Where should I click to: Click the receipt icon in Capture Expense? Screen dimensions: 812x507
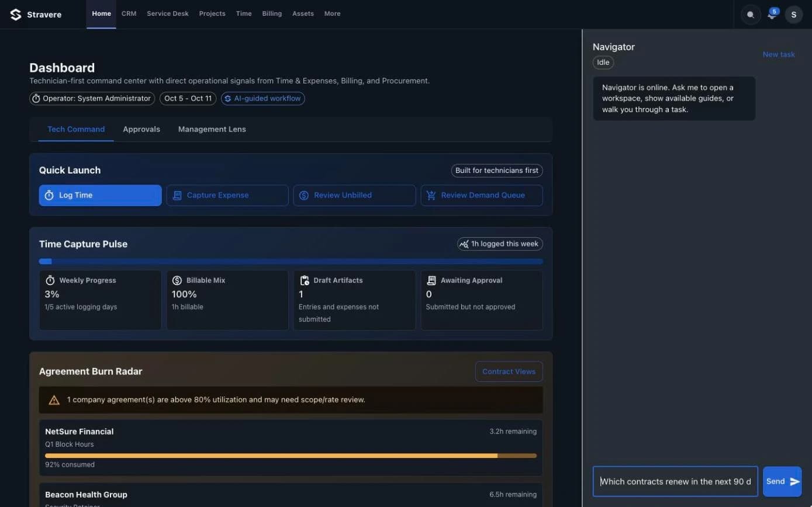177,195
